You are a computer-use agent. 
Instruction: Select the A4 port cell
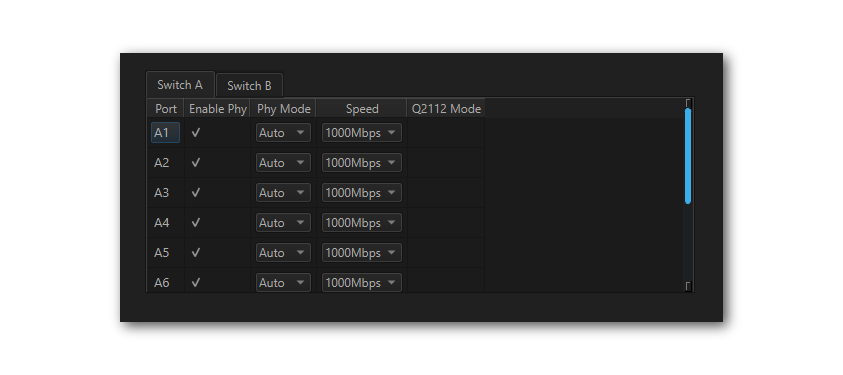[166, 222]
